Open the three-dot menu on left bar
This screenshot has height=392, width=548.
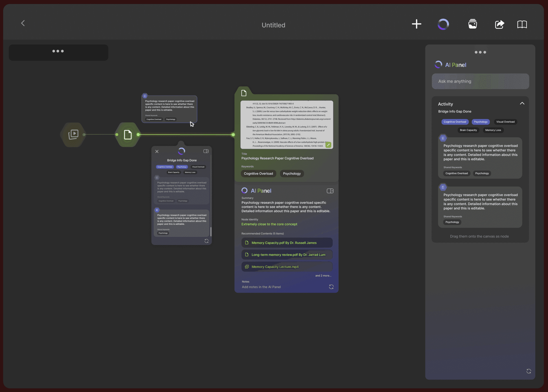click(x=58, y=51)
